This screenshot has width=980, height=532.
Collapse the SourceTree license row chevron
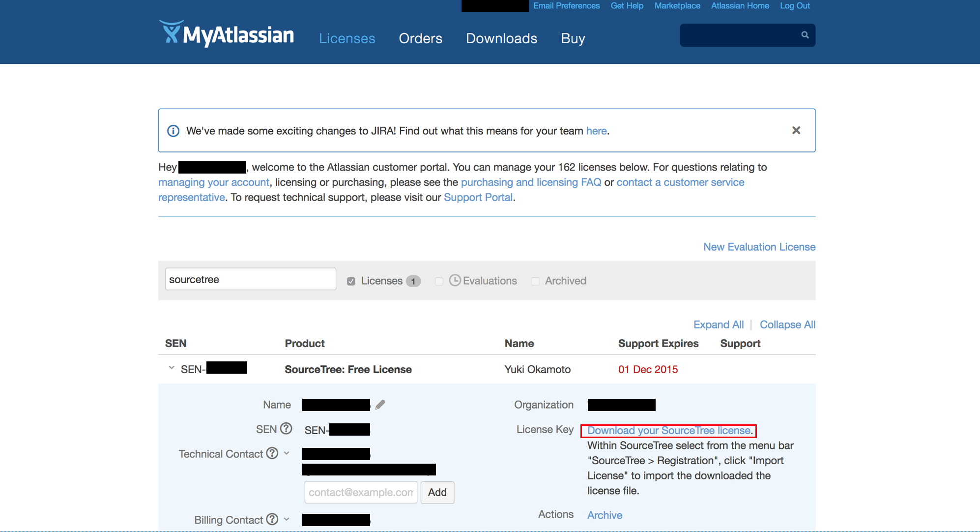tap(172, 368)
